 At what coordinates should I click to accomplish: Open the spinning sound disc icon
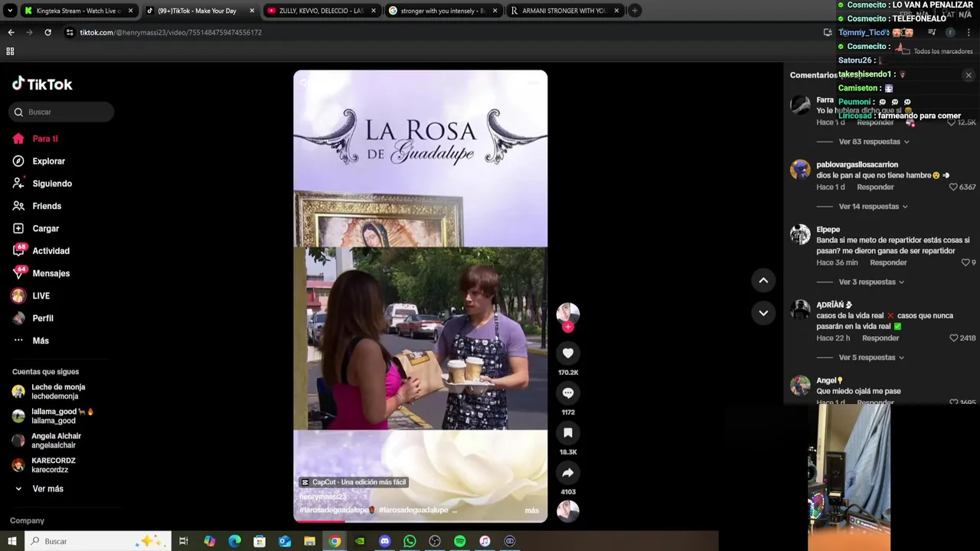tap(568, 511)
